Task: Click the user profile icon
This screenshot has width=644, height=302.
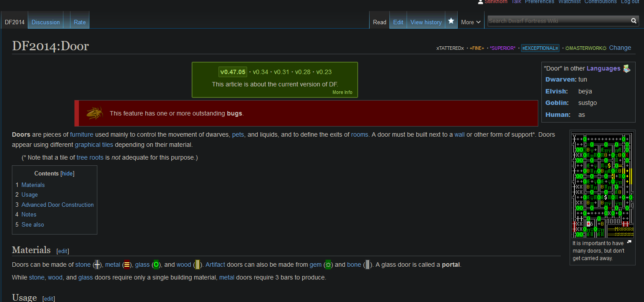Action: (x=481, y=2)
